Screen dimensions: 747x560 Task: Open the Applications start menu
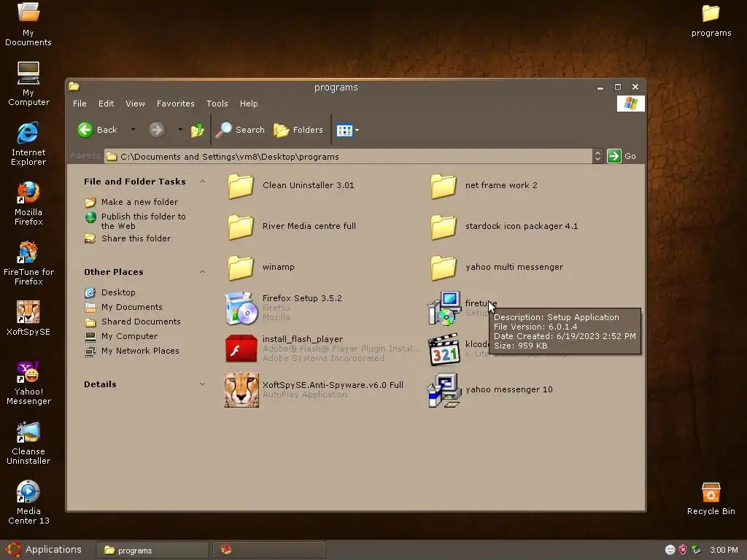pos(44,550)
